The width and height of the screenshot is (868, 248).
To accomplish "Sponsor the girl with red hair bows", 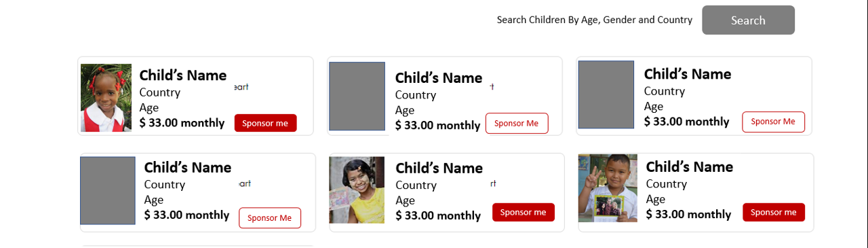I will [265, 123].
